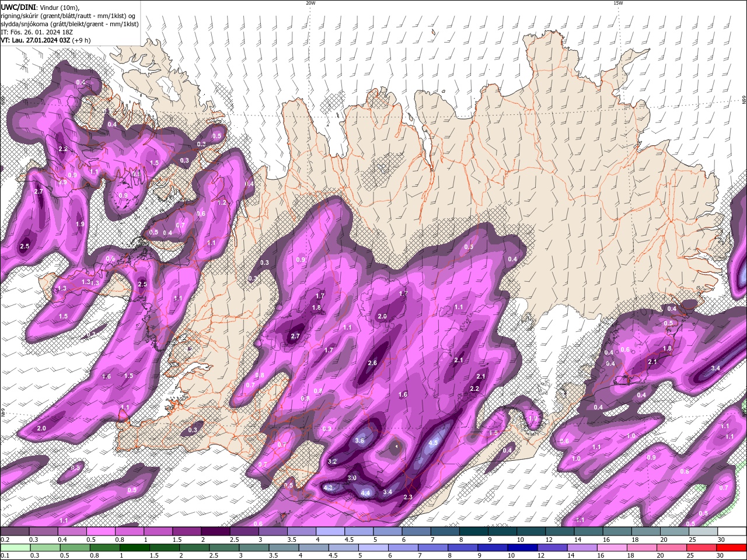Image resolution: width=747 pixels, height=560 pixels.
Task: Pick violet 14–16 swatch in bottom legend
Action: point(582,548)
